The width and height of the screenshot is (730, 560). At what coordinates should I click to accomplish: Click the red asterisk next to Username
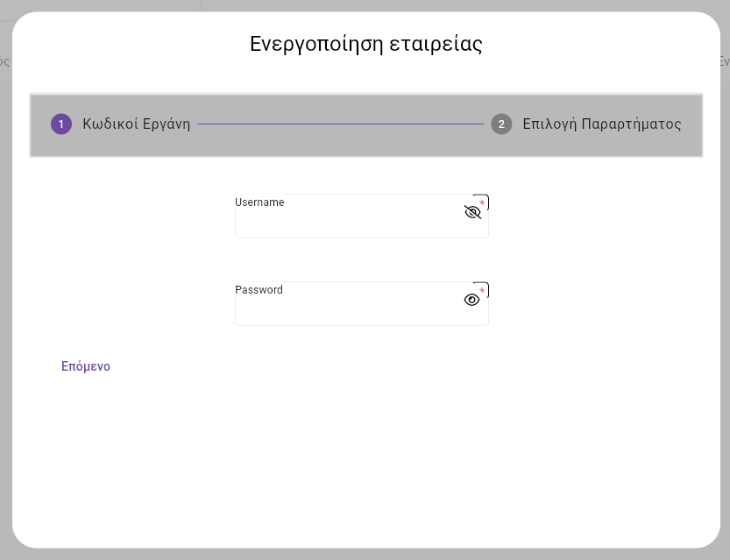(481, 203)
